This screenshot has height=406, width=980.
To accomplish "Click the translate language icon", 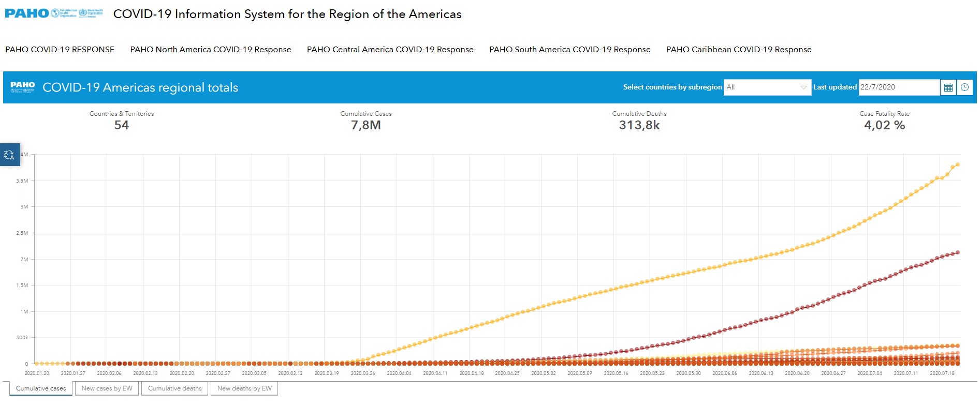I will click(9, 155).
